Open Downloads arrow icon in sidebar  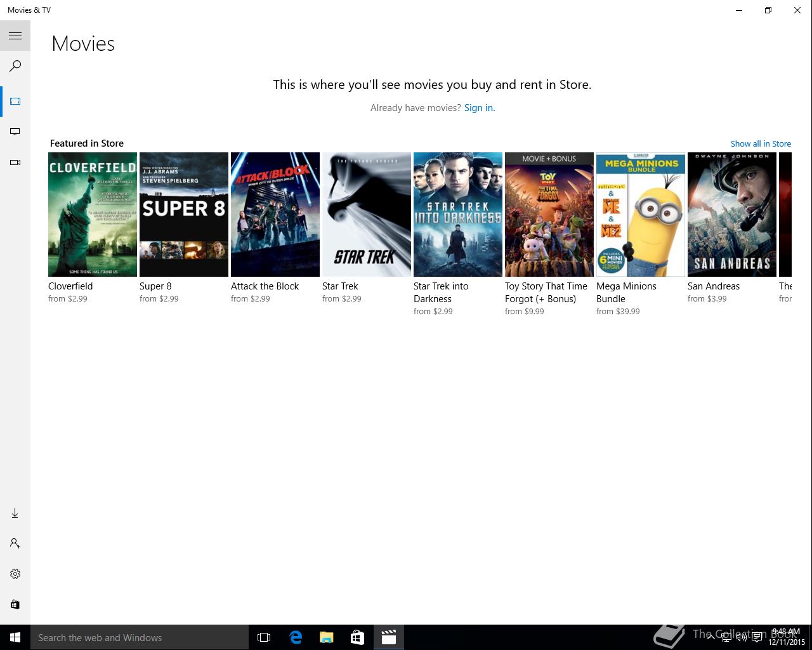coord(15,513)
